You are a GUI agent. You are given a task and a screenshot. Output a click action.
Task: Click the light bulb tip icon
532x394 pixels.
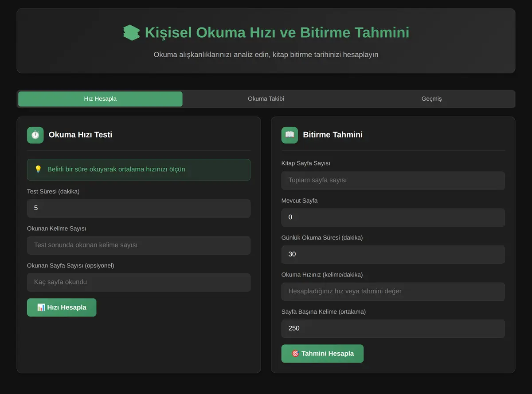[38, 169]
